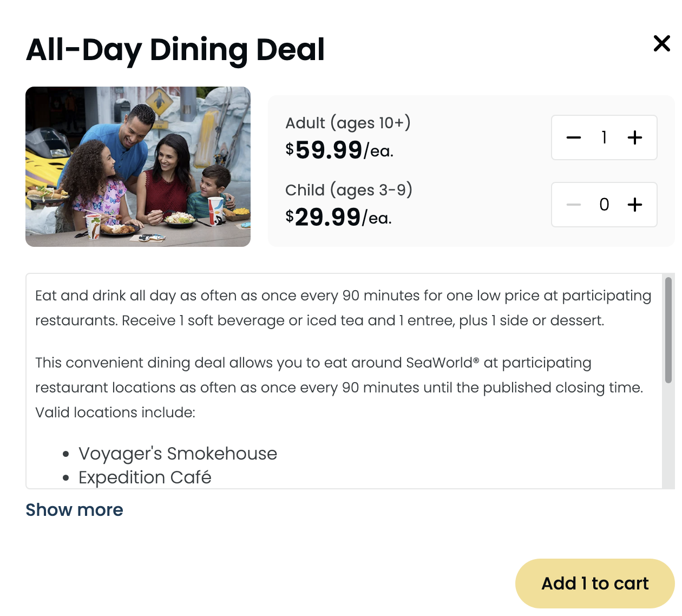Select the Voyager's Smokehouse list item
Viewport: 682px width, 616px height.
coord(178,454)
